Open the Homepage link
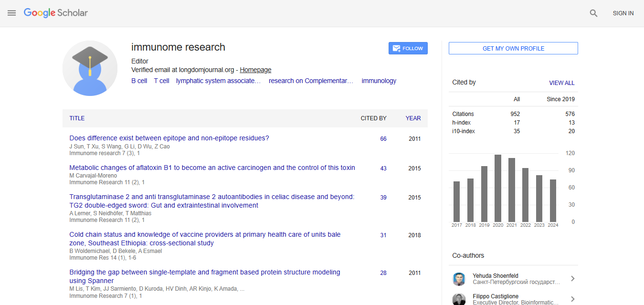The width and height of the screenshot is (644, 305). click(x=255, y=70)
